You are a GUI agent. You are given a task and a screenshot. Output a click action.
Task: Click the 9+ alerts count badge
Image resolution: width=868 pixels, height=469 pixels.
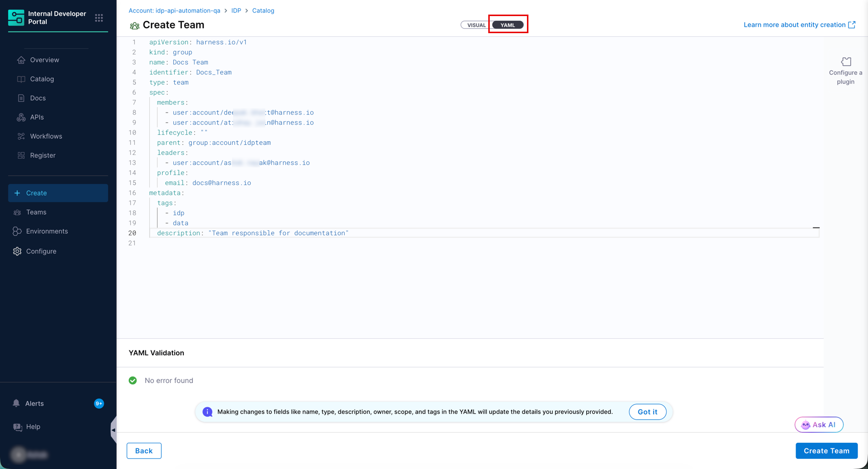pyautogui.click(x=99, y=404)
